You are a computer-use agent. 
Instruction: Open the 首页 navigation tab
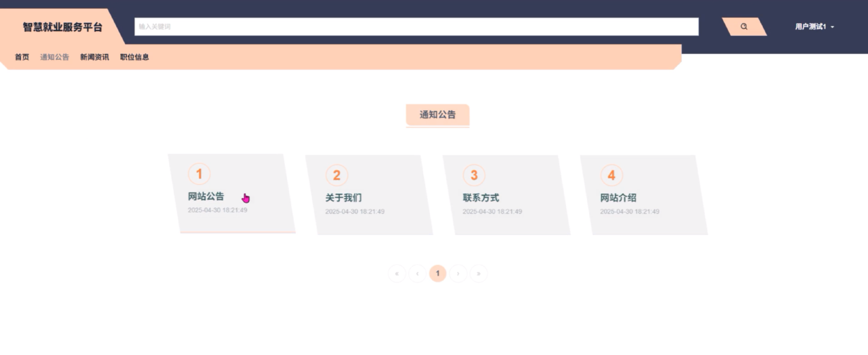click(x=22, y=57)
